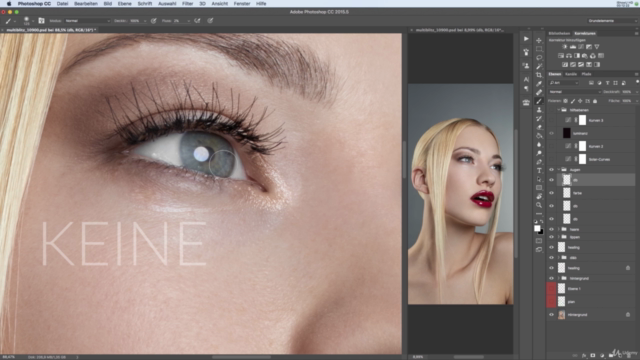Select the Blur tool

[539, 144]
